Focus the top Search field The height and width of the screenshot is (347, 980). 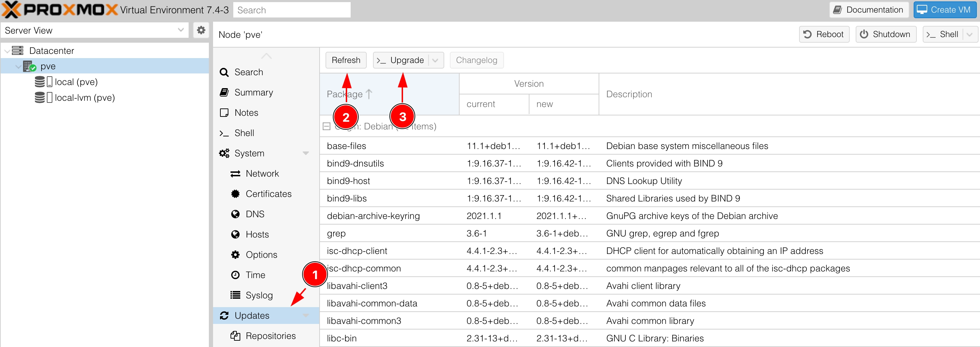coord(291,10)
